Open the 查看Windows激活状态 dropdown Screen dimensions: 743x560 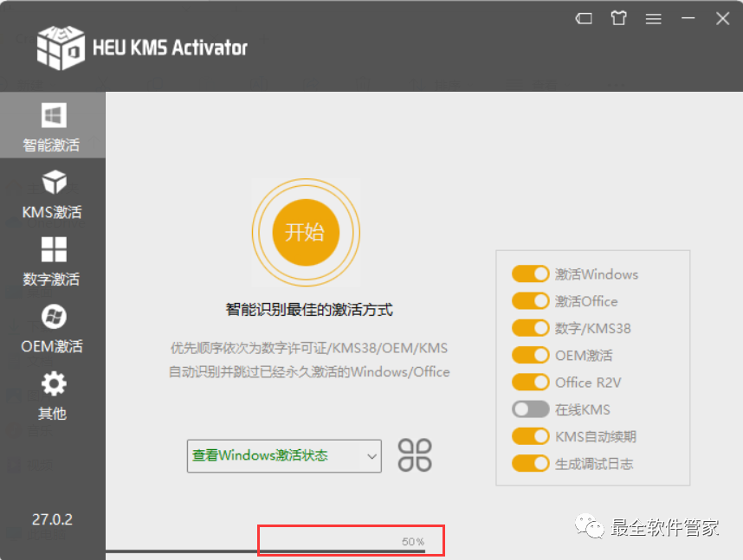point(284,456)
